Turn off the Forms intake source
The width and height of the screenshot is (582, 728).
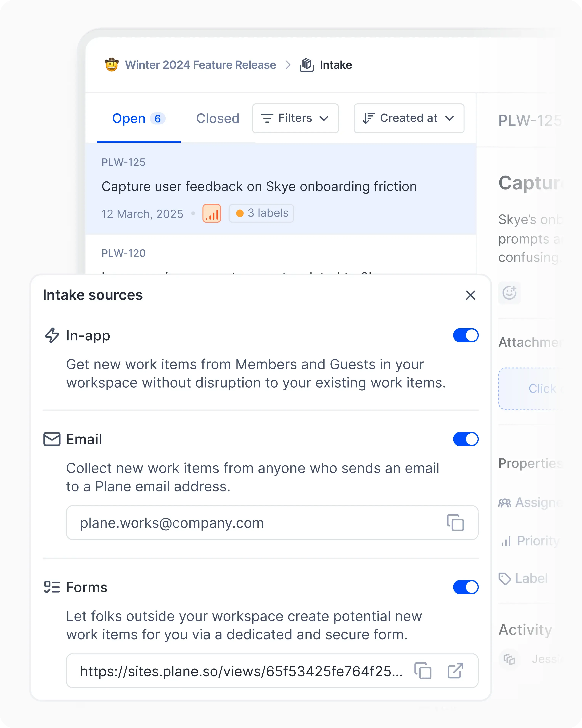tap(466, 587)
